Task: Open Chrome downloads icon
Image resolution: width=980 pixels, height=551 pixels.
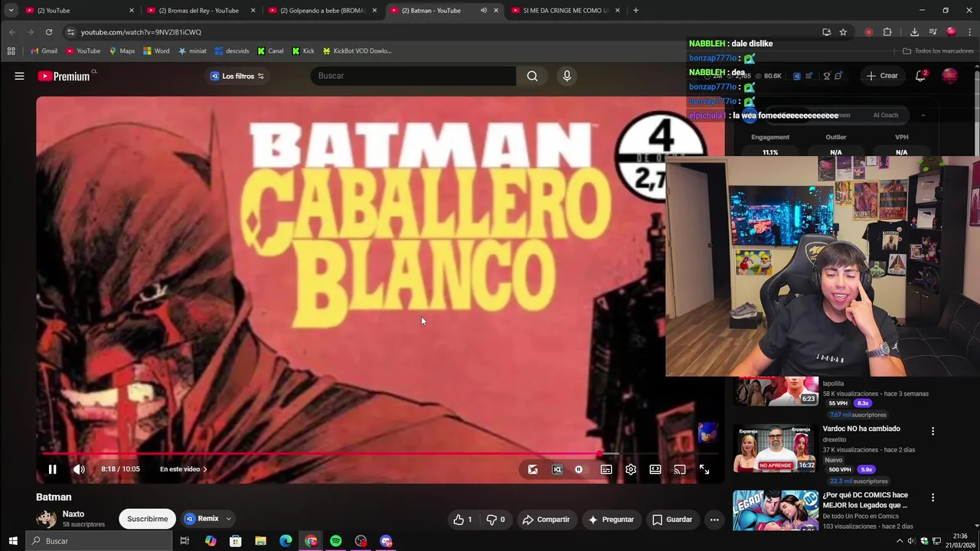Action: point(914,32)
